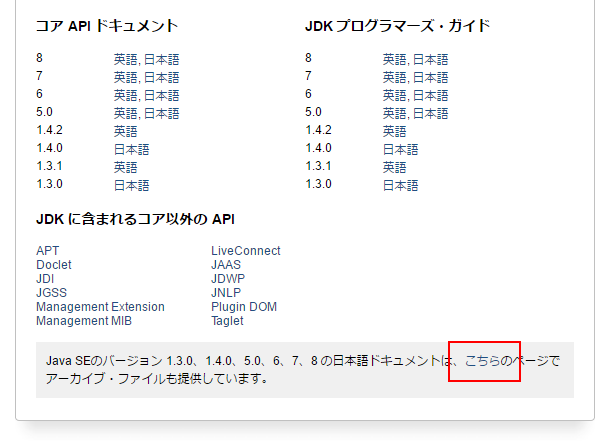604x446 pixels.
Task: Open the JDWP API link
Action: (x=228, y=279)
